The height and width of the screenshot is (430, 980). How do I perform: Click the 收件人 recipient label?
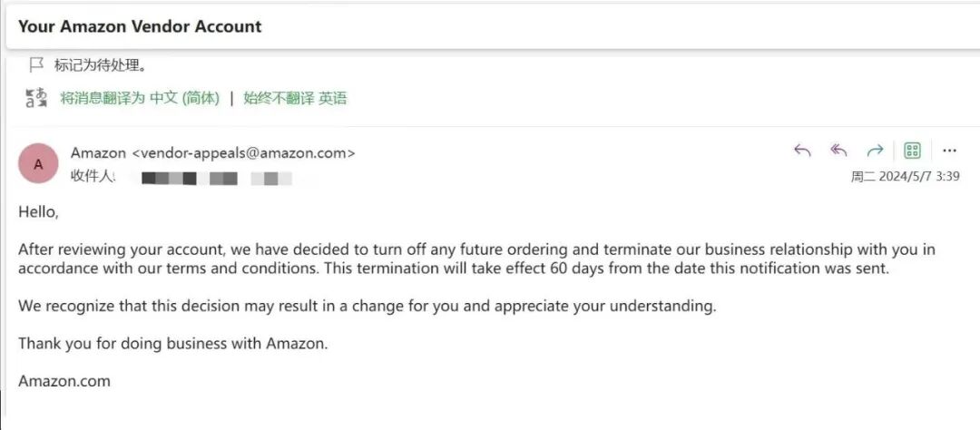coord(93,176)
